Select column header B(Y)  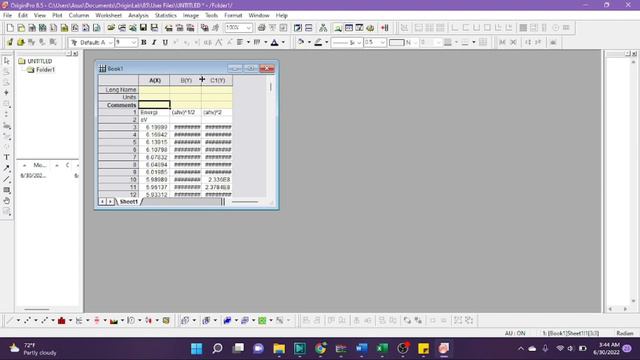(186, 80)
